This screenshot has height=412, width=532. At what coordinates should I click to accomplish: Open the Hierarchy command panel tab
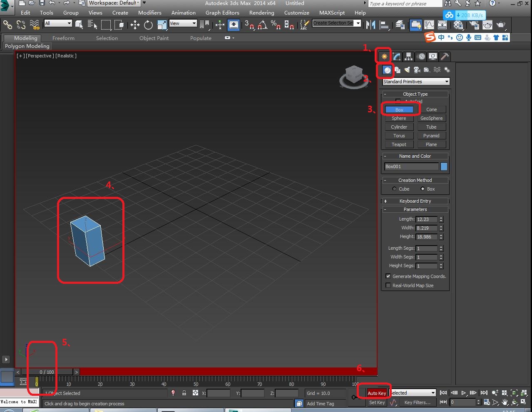click(x=409, y=56)
